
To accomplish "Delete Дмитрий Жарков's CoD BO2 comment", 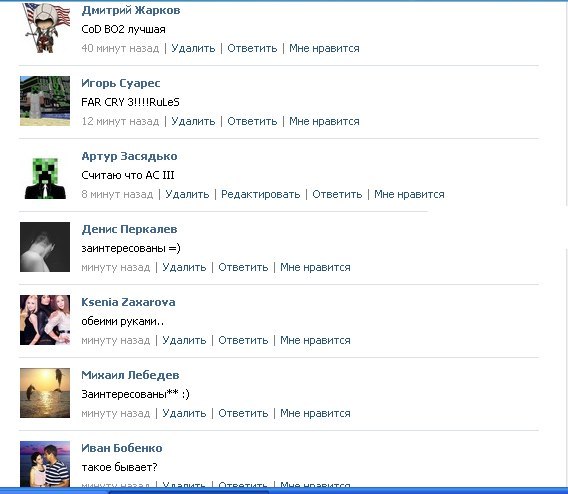I will [x=193, y=49].
